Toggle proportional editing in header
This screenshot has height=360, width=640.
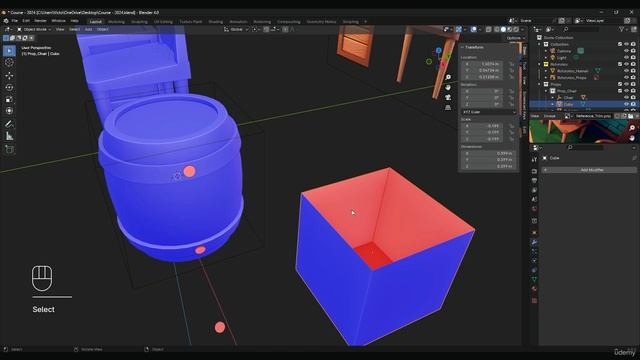(x=285, y=29)
